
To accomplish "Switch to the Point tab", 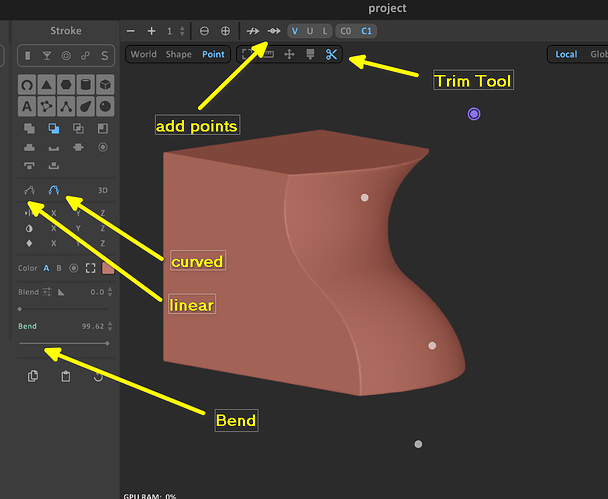I will [x=213, y=54].
